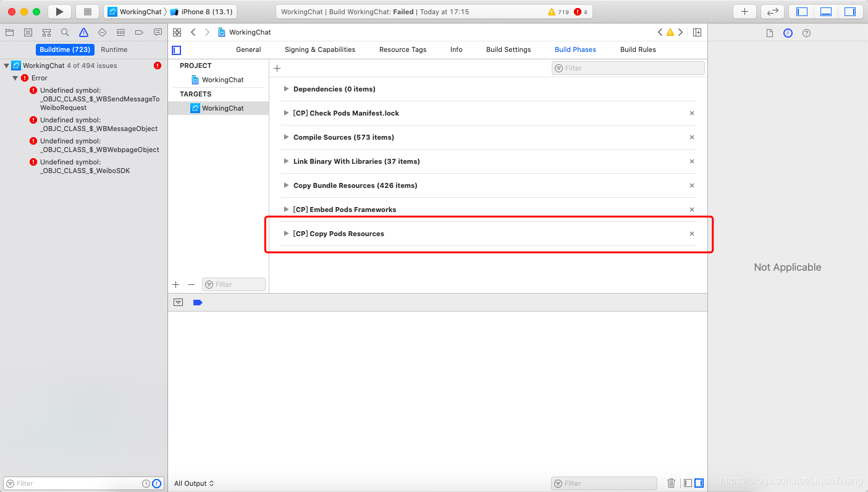Show the variables view pane
Viewport: 868px width, 492px height.
tap(688, 483)
